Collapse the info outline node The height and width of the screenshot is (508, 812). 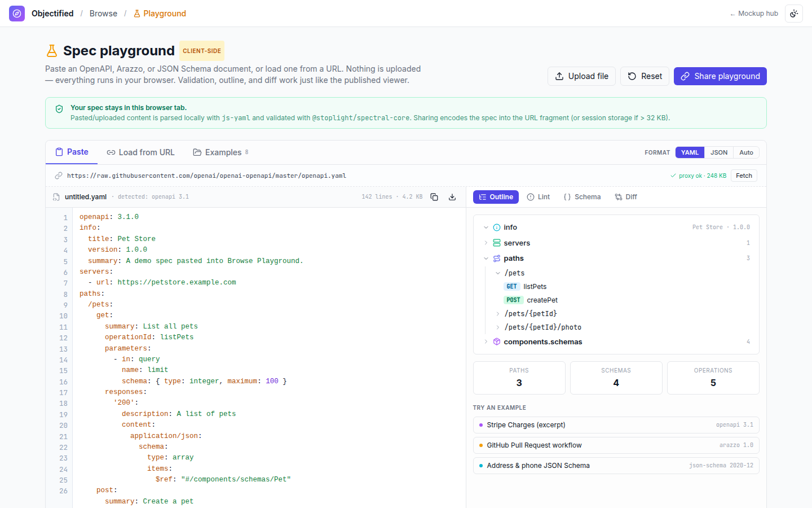(x=486, y=227)
